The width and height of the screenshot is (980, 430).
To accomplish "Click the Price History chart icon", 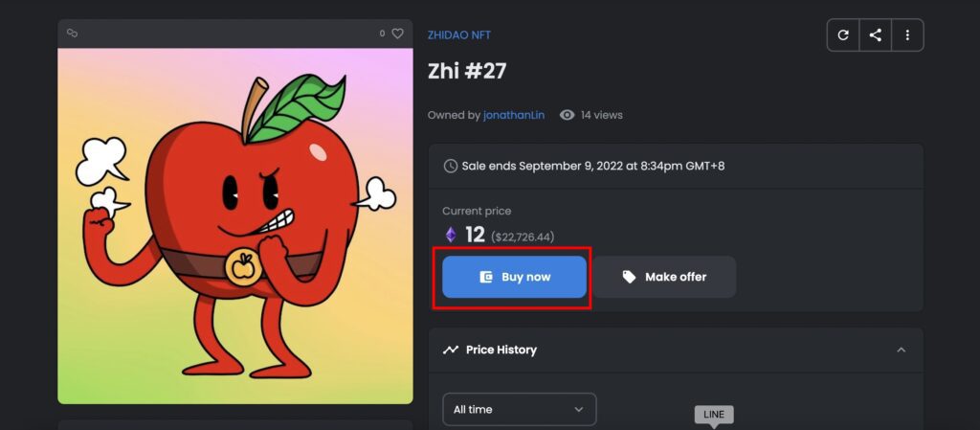I will pos(451,350).
